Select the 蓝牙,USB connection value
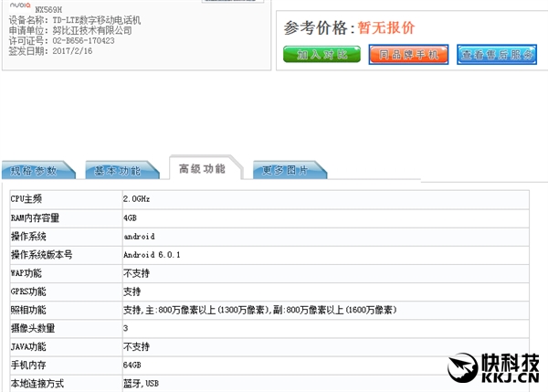This screenshot has height=392, width=548. [x=141, y=384]
